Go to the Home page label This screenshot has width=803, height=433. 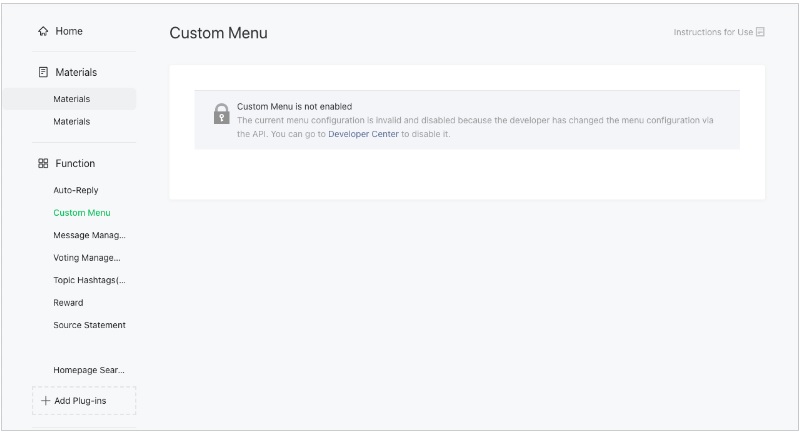pyautogui.click(x=69, y=32)
